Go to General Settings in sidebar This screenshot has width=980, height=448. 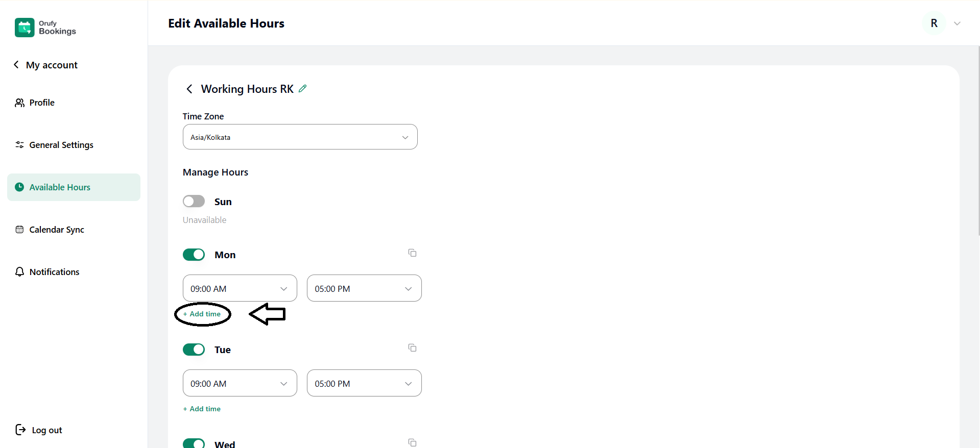pos(61,145)
